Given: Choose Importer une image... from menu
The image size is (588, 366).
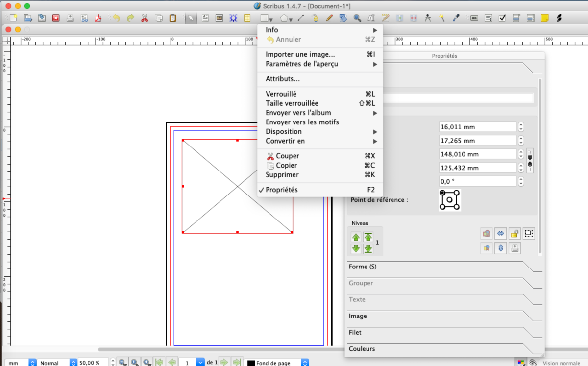Looking at the screenshot, I should [x=300, y=54].
